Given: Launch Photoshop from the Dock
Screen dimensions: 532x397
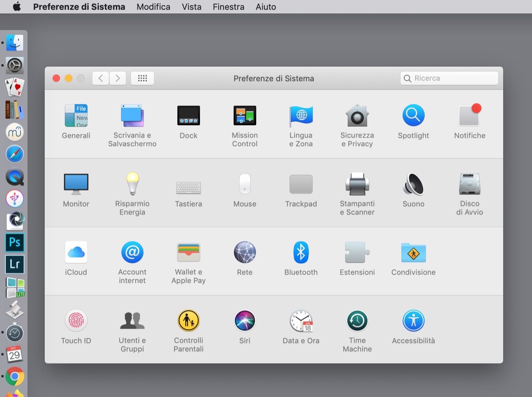Looking at the screenshot, I should point(15,242).
